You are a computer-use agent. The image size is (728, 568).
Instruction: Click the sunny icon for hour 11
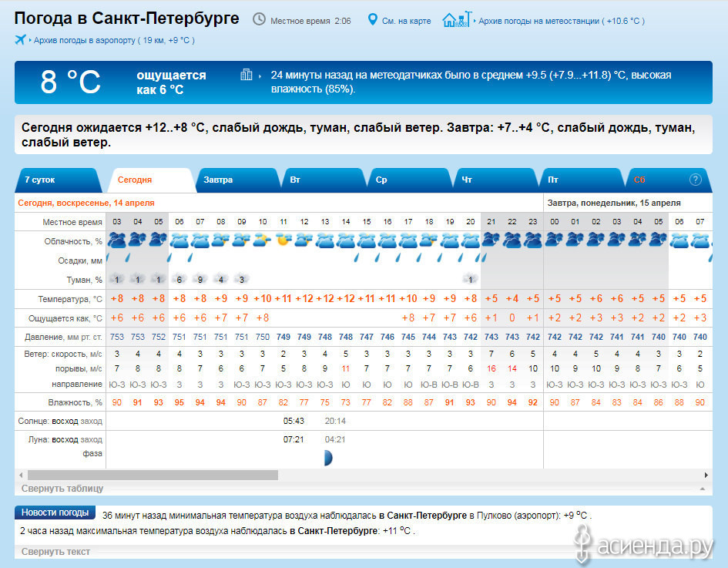pyautogui.click(x=283, y=240)
